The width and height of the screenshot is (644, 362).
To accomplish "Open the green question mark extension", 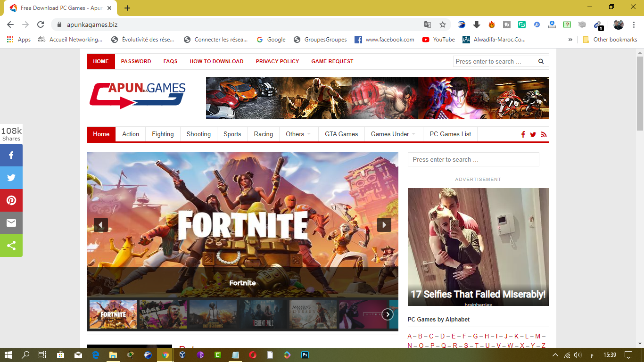I will 567,25.
